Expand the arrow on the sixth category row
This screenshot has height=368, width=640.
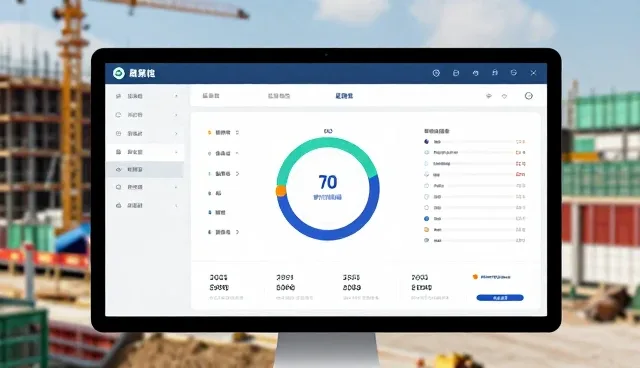click(238, 232)
